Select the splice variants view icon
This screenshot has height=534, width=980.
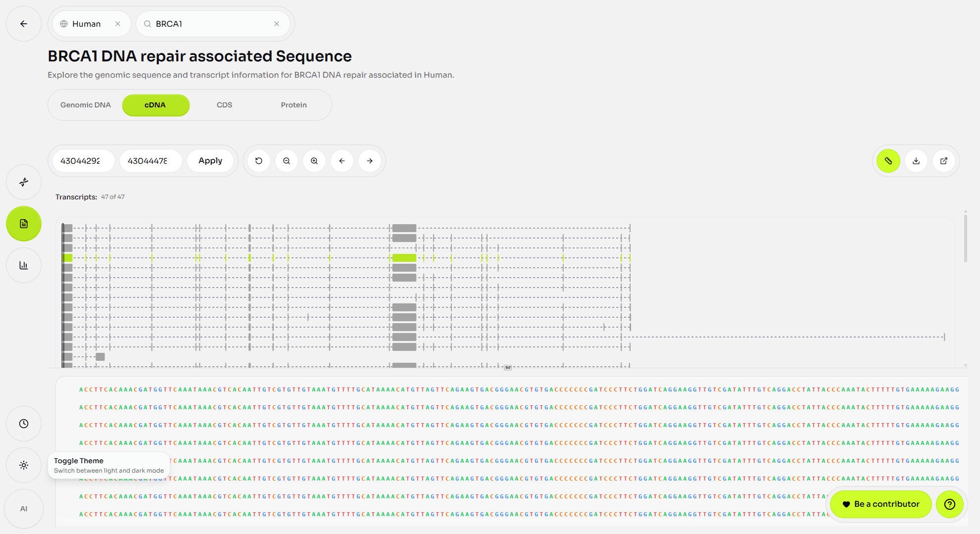[x=23, y=182]
